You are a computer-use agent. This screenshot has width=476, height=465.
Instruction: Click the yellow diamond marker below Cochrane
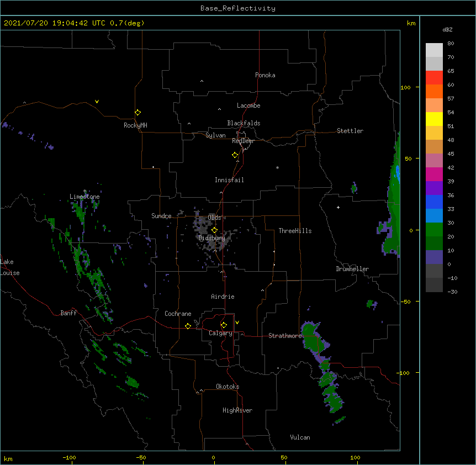188,326
